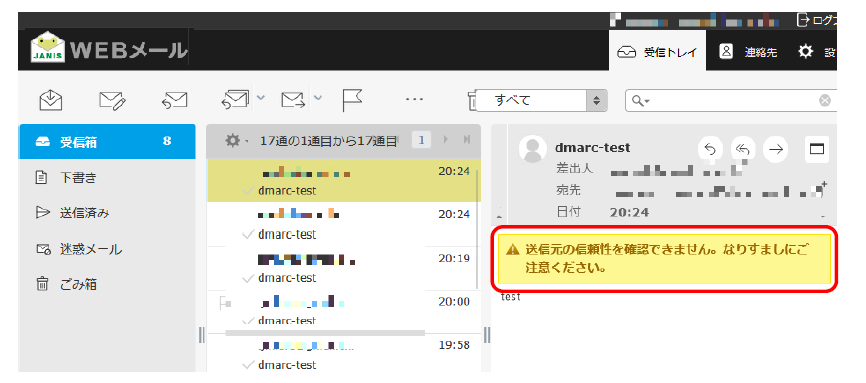This screenshot has width=866, height=383.
Task: Click the toolbar Reply-all envelope icon
Action: [x=236, y=100]
